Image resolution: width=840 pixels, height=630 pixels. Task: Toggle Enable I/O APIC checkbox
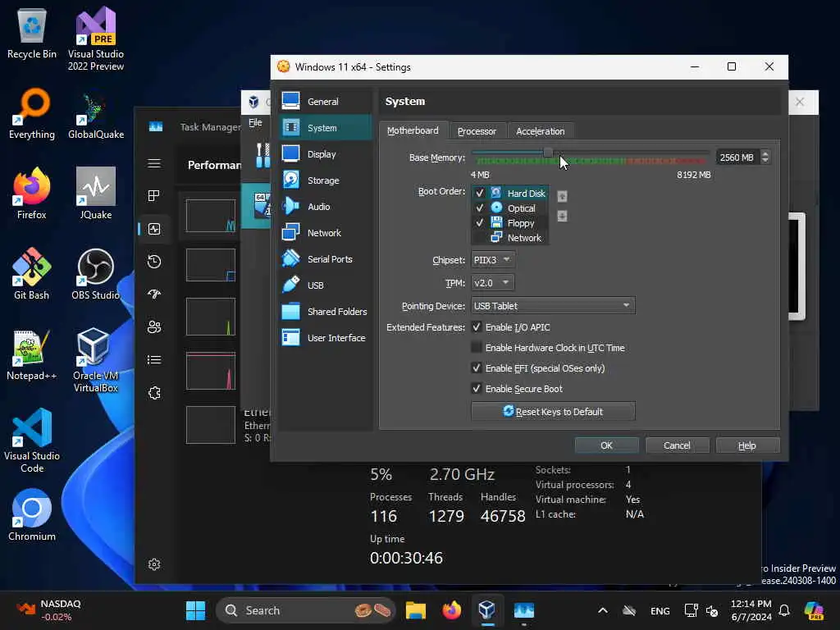pos(477,326)
